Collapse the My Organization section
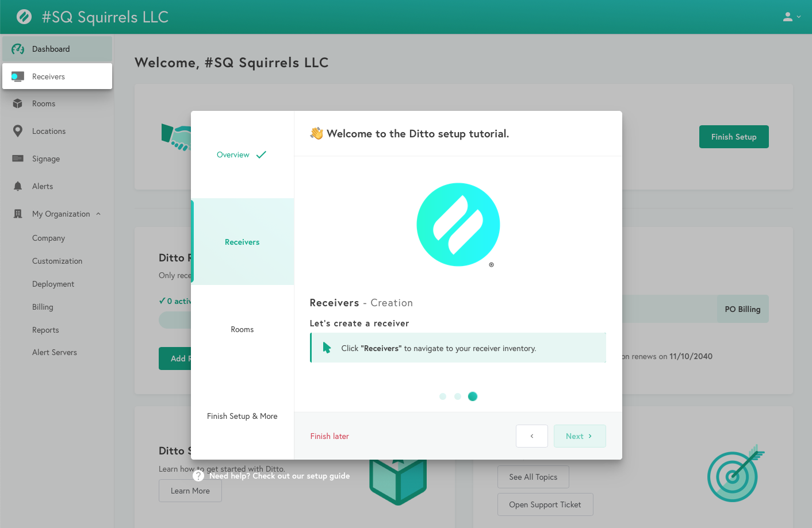The image size is (812, 528). [98, 214]
